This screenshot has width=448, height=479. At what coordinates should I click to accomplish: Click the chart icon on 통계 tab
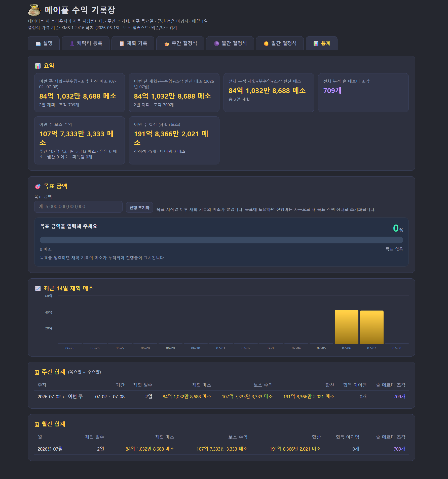[316, 44]
